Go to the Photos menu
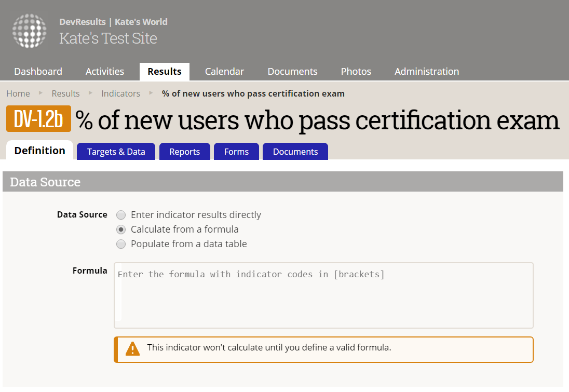The image size is (569, 392). [356, 72]
